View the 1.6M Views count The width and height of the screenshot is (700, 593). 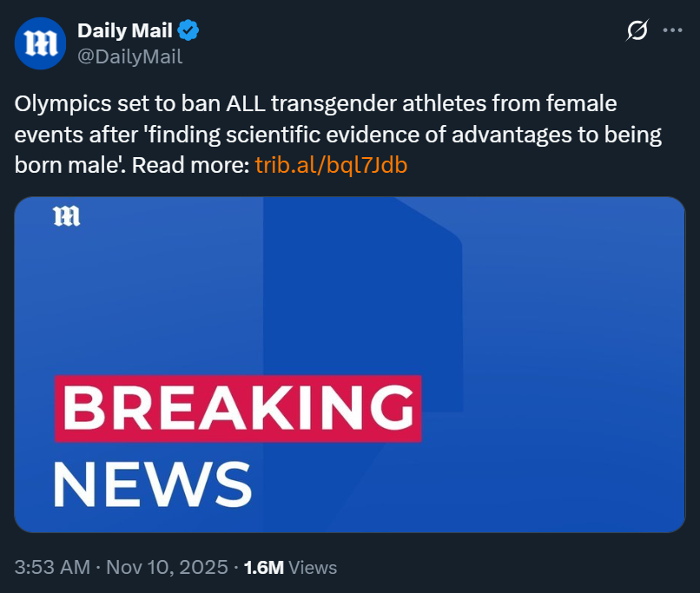coord(264,568)
